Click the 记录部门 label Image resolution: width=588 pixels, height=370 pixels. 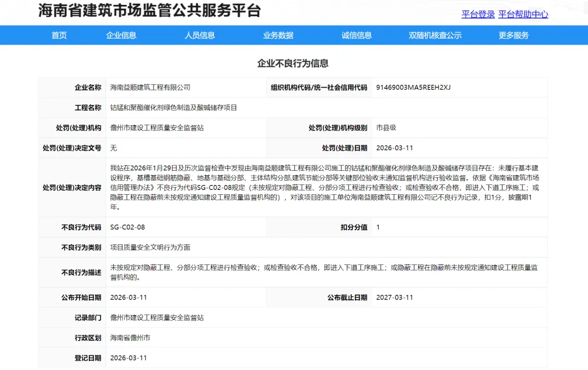[x=88, y=318]
